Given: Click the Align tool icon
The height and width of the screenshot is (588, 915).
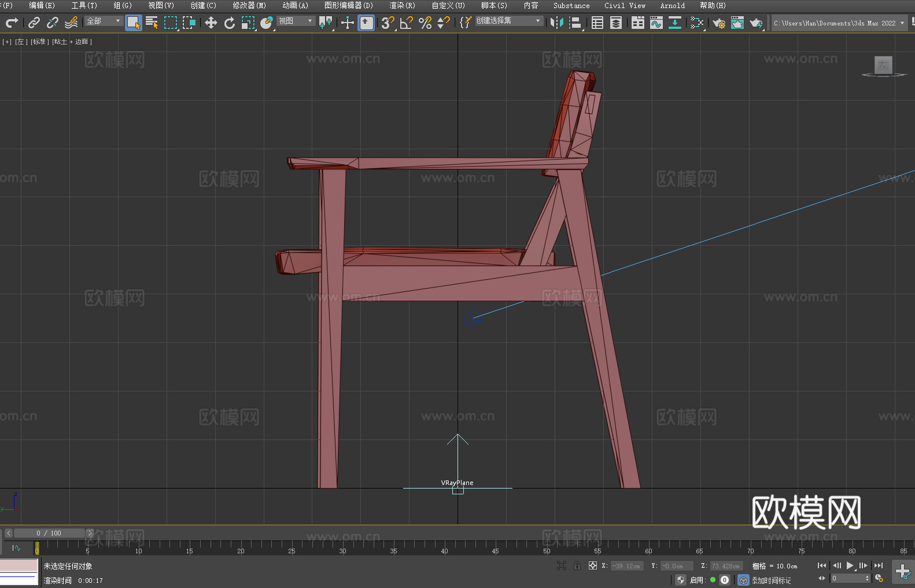Looking at the screenshot, I should (575, 23).
